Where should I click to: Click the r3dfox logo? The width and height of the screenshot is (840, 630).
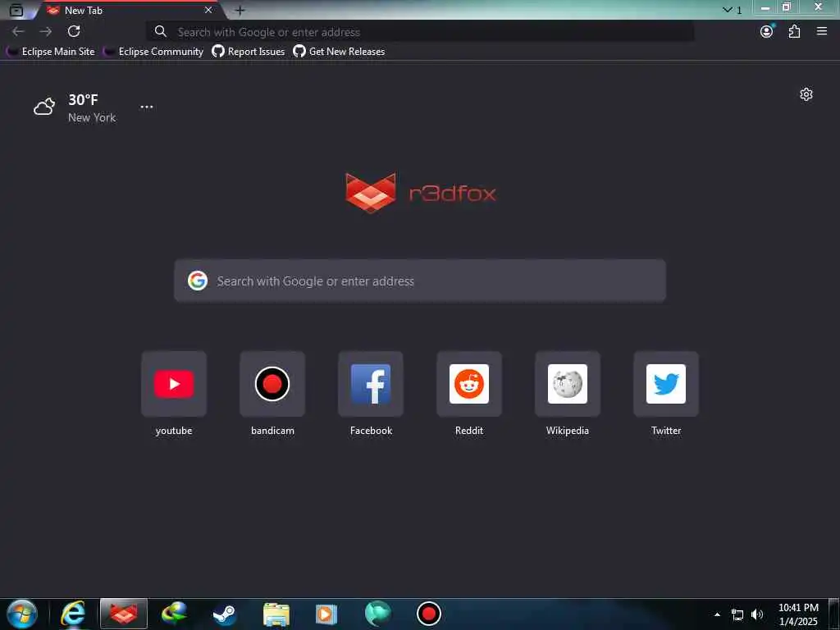[x=421, y=193]
